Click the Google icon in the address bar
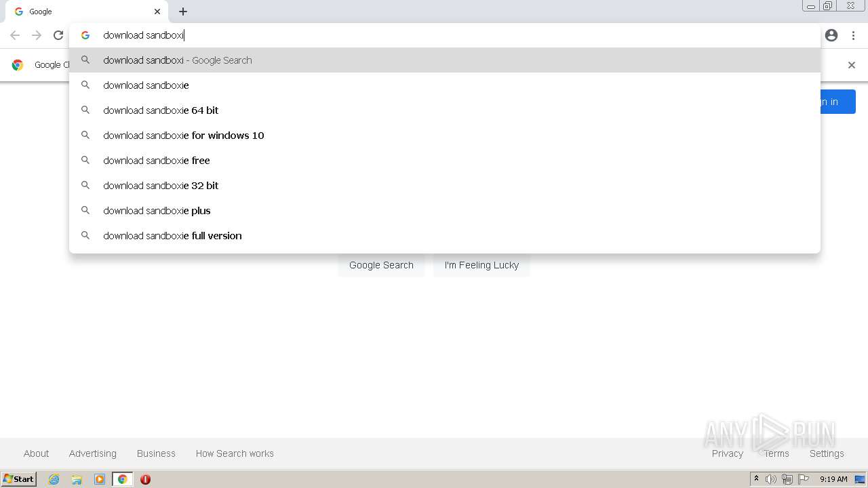Image resolution: width=868 pixels, height=488 pixels. pos(85,35)
